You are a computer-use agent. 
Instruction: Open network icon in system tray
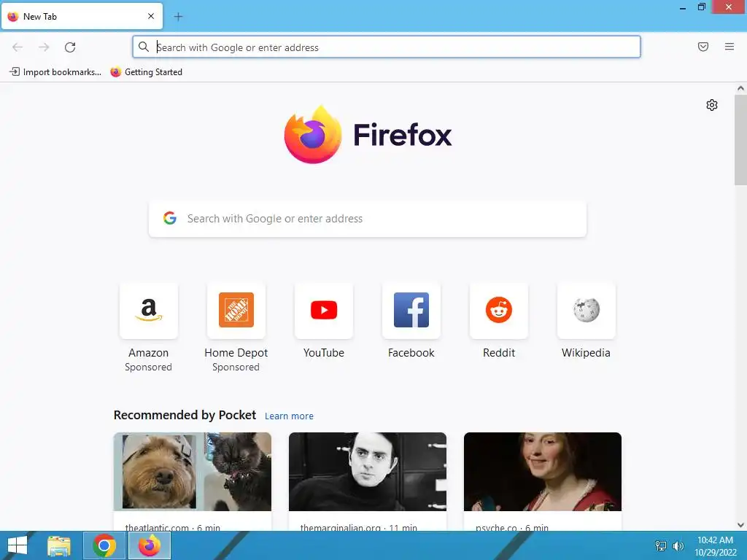pyautogui.click(x=661, y=545)
